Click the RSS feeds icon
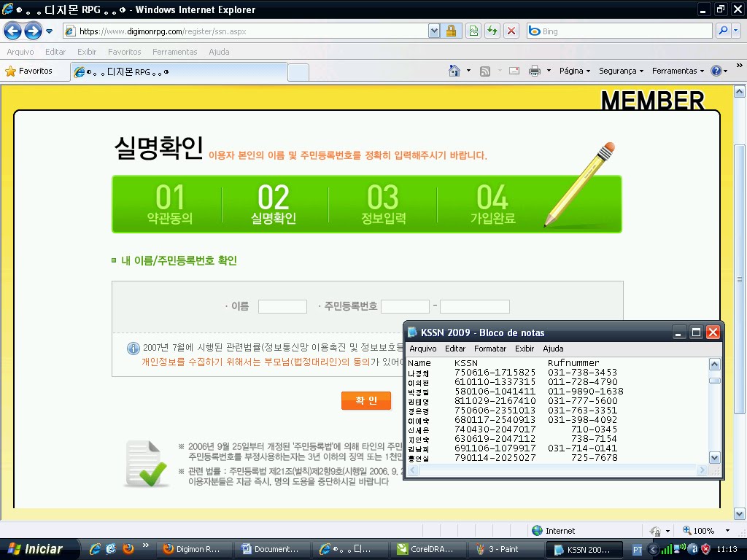747x560 pixels. (485, 71)
